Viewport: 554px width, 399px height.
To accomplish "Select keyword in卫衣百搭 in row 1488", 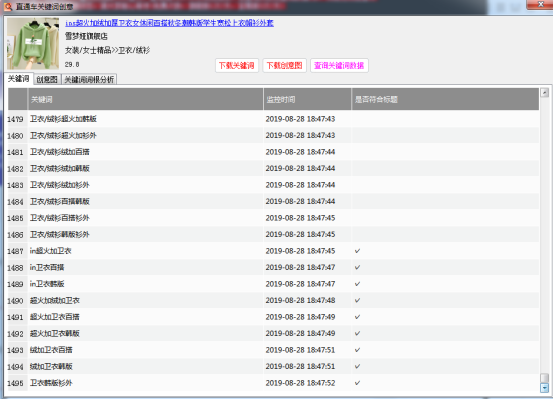I will tap(47, 267).
